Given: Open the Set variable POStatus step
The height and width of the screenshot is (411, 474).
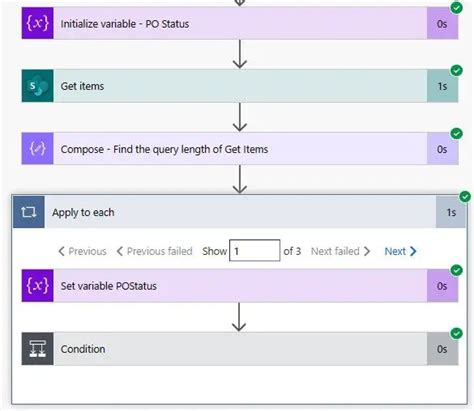Looking at the screenshot, I should (240, 286).
